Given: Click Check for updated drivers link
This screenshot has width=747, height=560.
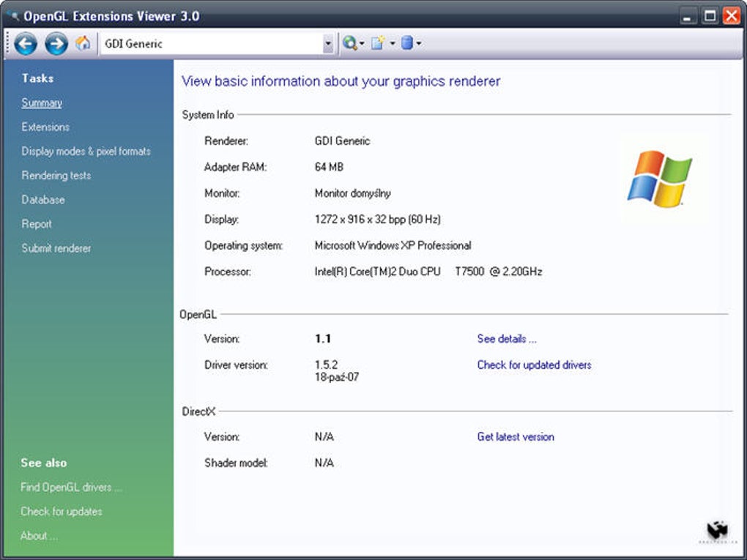Looking at the screenshot, I should pos(534,365).
